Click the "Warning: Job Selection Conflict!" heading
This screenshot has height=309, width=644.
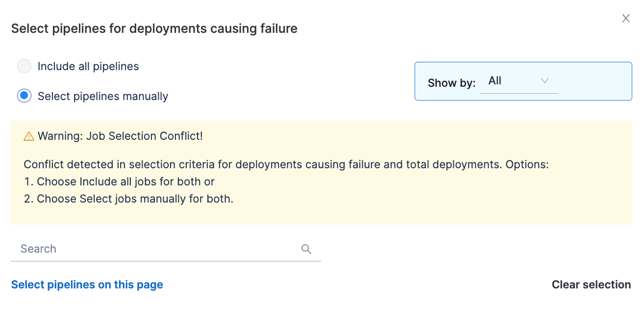[120, 136]
